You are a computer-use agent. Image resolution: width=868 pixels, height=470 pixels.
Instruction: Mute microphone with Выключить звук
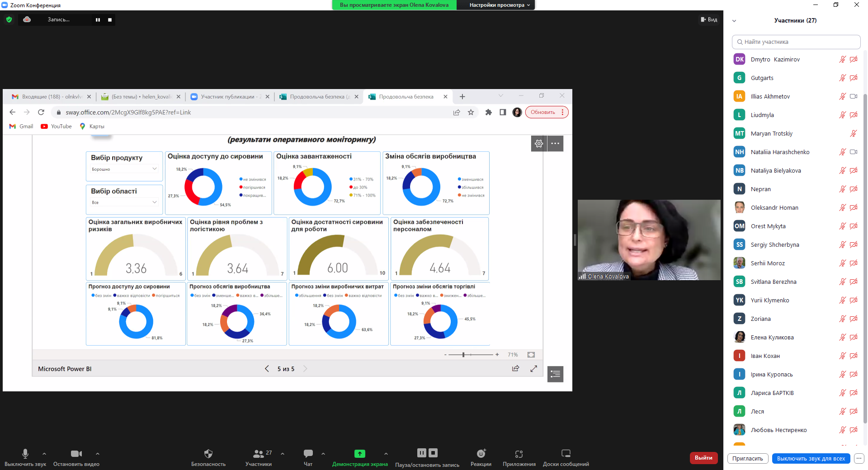tap(25, 457)
